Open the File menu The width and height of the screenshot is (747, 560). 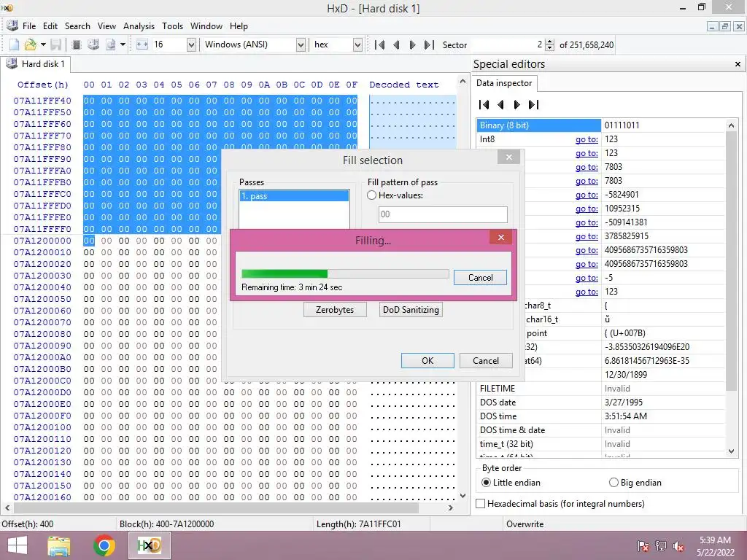(x=29, y=26)
